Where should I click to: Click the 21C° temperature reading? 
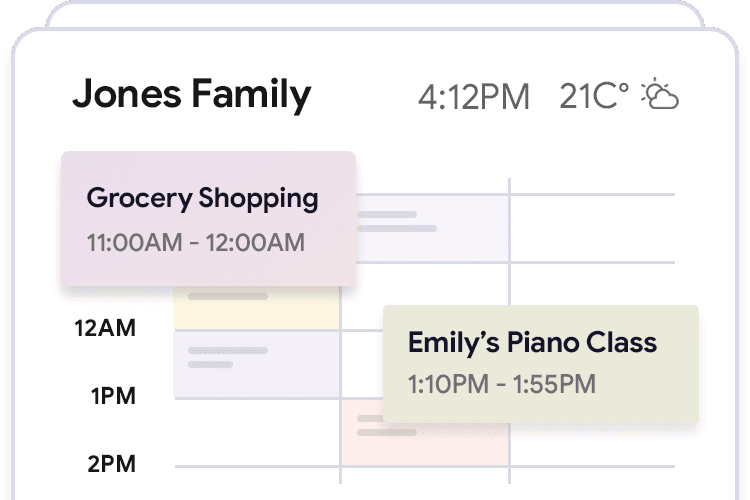point(594,96)
